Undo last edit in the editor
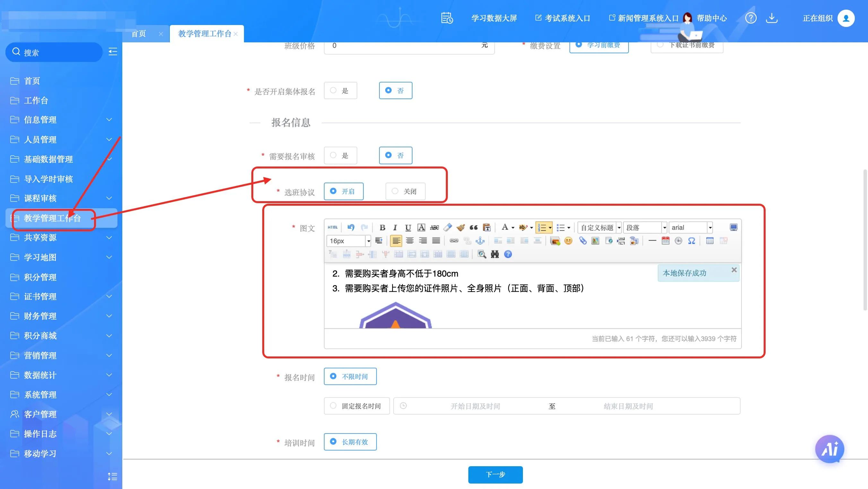 (351, 227)
